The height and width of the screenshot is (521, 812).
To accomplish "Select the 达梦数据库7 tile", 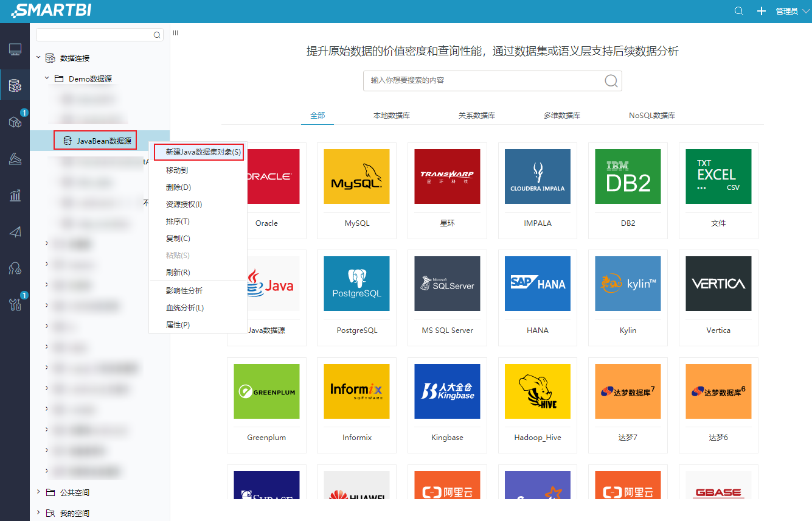I will [628, 405].
